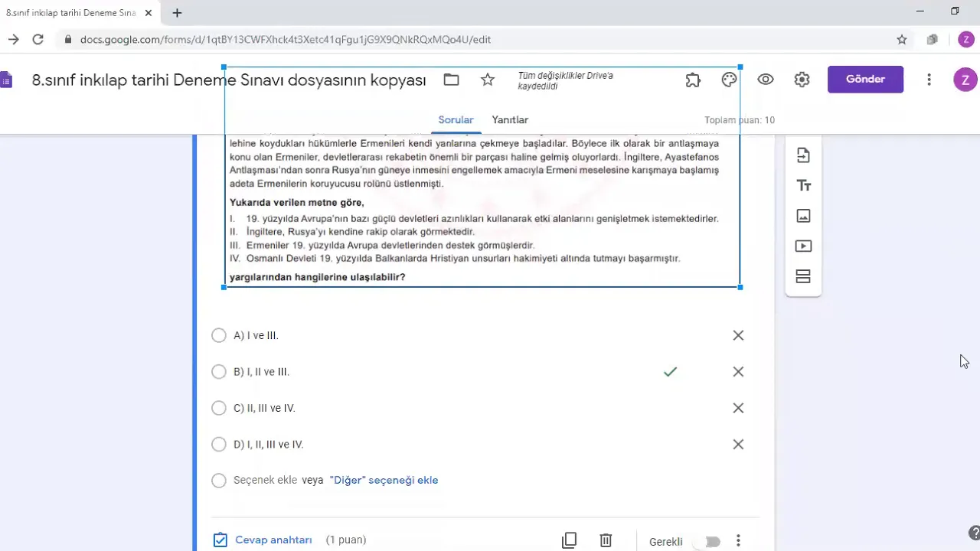The width and height of the screenshot is (980, 551).
Task: Edit the form title text
Action: point(229,80)
